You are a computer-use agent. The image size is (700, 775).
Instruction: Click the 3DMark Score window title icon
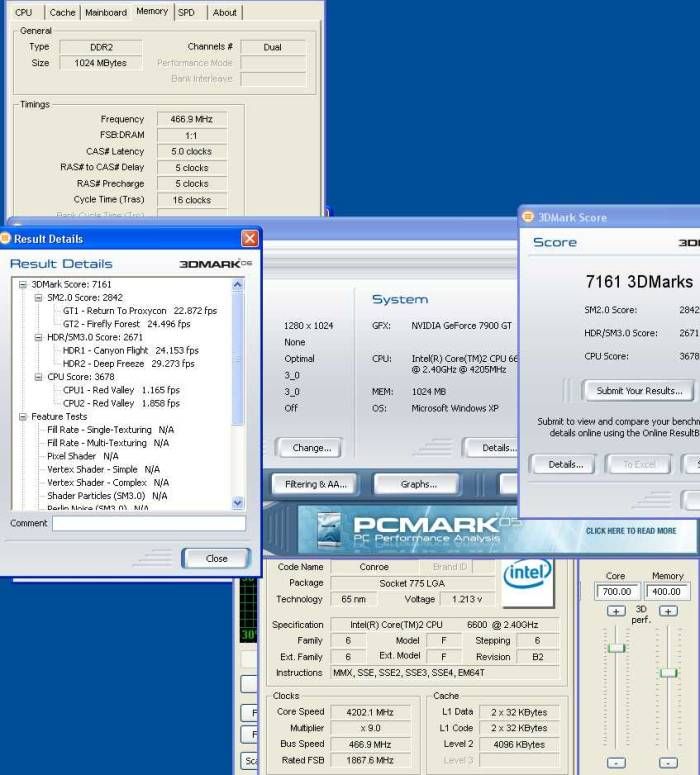(x=529, y=217)
